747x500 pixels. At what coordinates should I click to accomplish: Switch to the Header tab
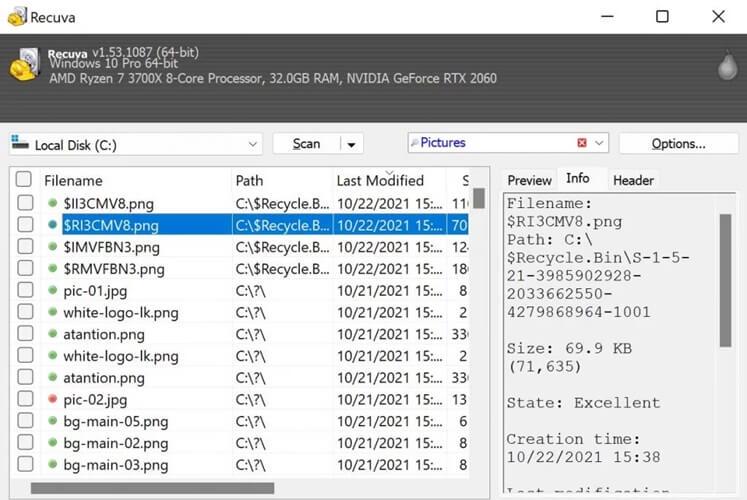pyautogui.click(x=633, y=180)
